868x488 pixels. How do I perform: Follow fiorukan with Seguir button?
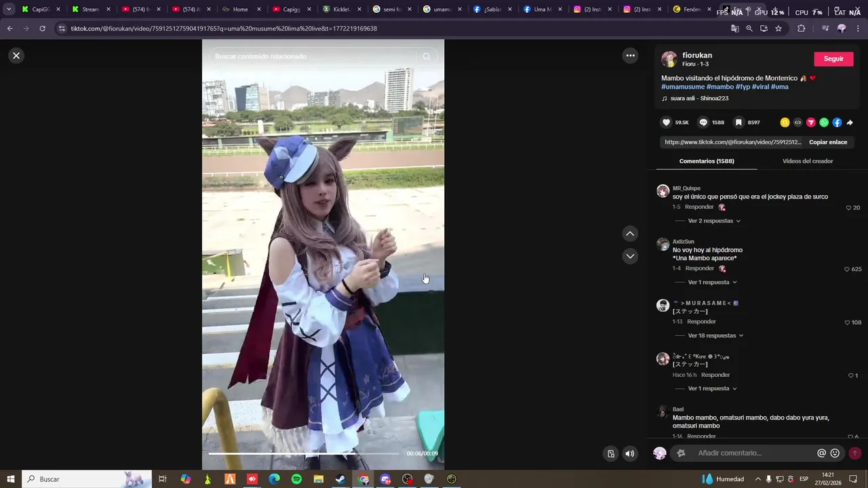[833, 59]
